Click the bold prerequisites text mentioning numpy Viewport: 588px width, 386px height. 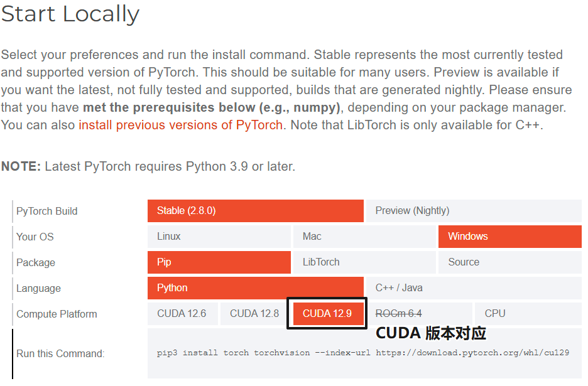(x=212, y=107)
